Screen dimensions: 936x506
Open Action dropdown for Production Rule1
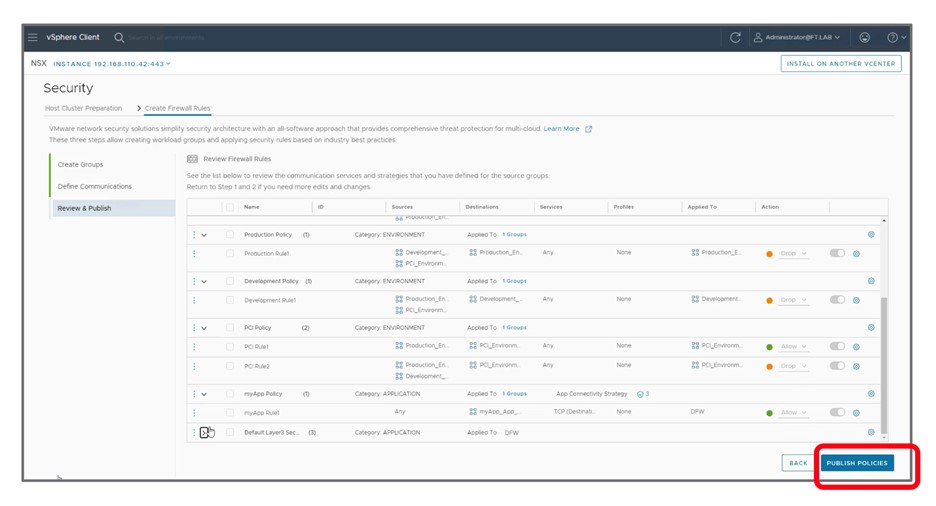[x=793, y=254]
